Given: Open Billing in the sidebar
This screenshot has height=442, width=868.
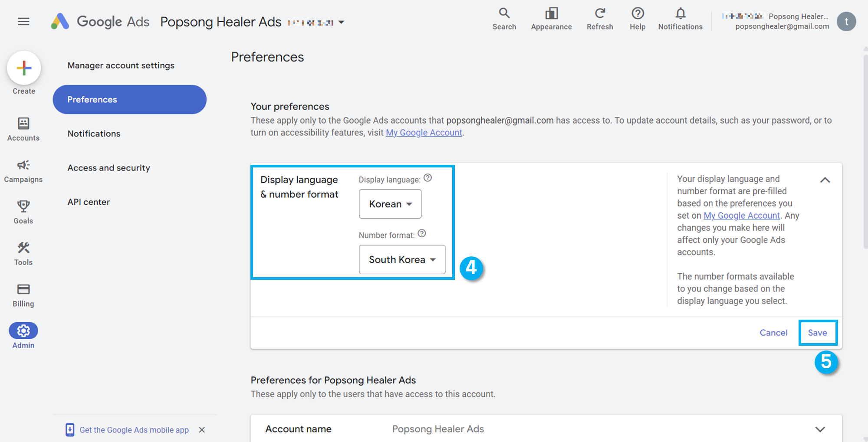Looking at the screenshot, I should pos(23,295).
